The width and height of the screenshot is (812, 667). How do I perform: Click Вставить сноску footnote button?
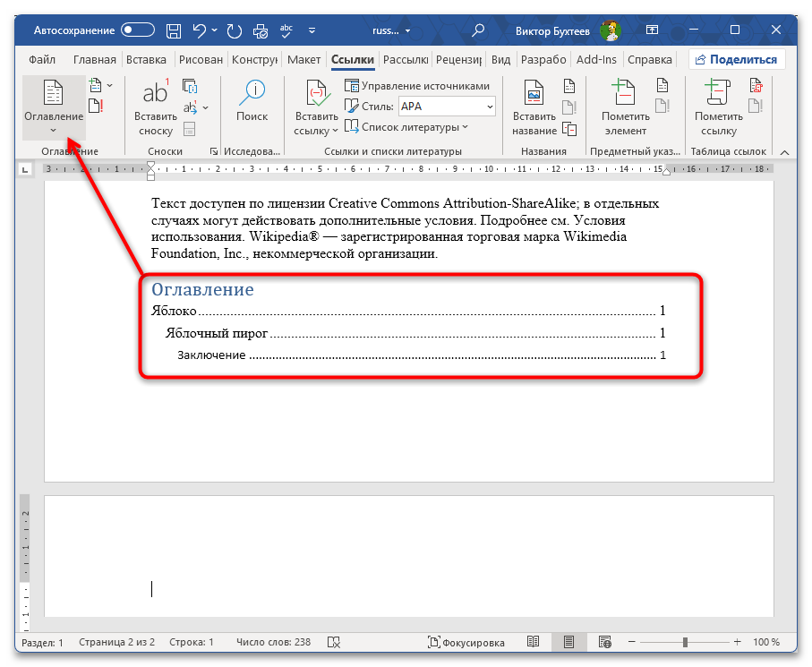(x=156, y=107)
